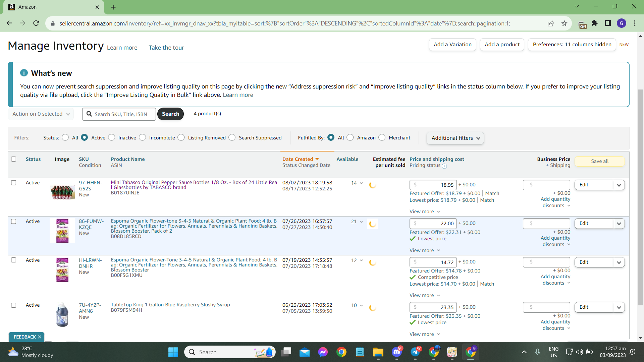644x362 pixels.
Task: Open the Edit dropdown arrow for Mini Tabasco
Action: point(619,185)
